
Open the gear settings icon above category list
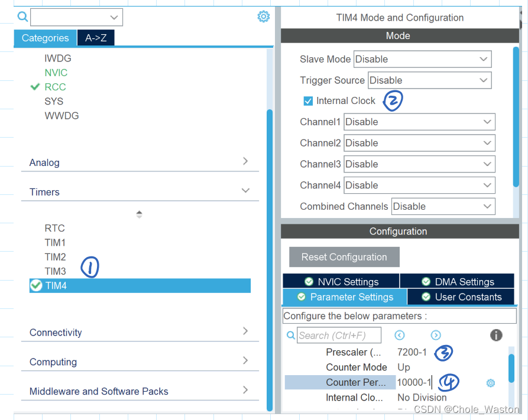click(263, 16)
